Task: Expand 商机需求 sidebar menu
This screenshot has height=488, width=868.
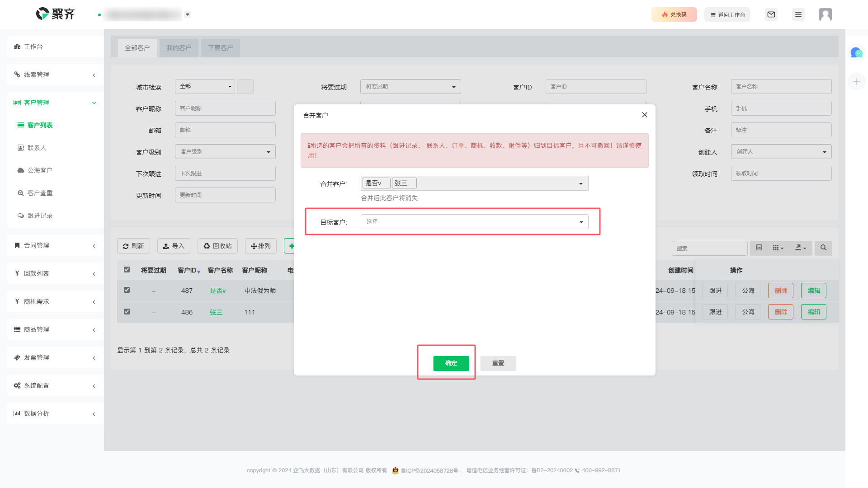Action: tap(55, 301)
